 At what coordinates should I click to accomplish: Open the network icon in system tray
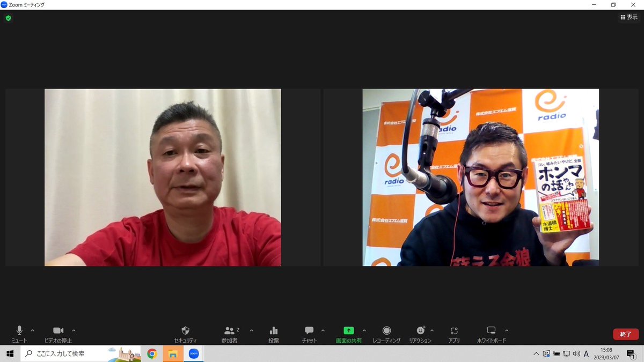point(566,353)
